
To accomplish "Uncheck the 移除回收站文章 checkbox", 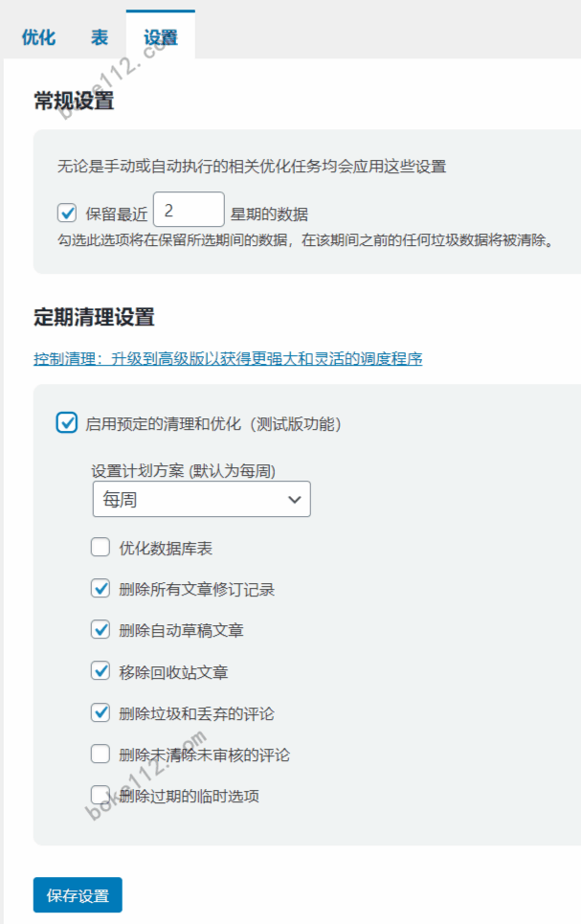I will pyautogui.click(x=101, y=671).
